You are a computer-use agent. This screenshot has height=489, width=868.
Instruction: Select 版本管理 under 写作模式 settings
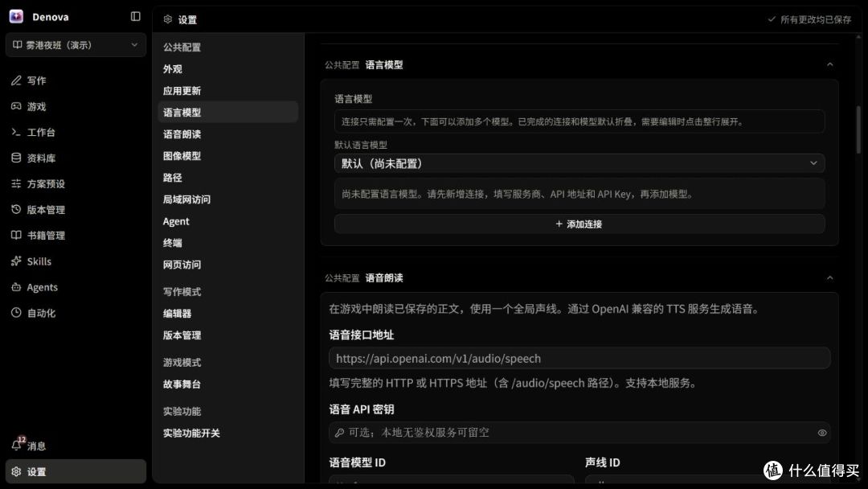tap(228, 335)
